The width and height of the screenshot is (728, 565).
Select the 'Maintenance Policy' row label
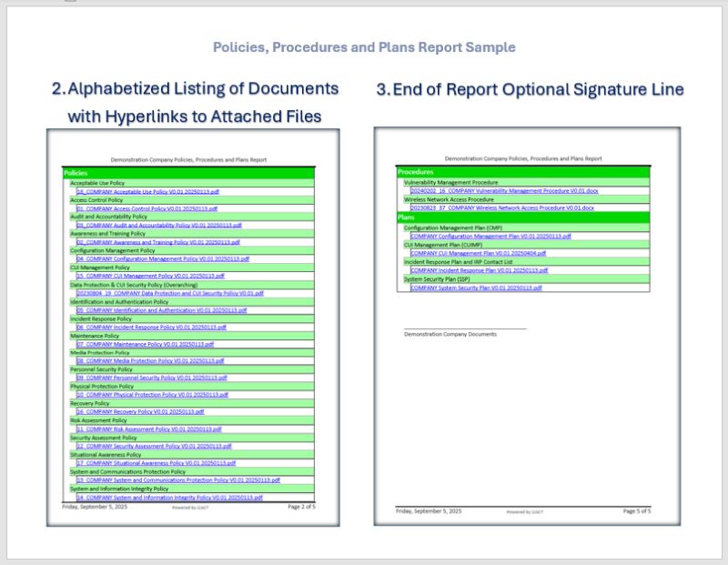click(95, 336)
